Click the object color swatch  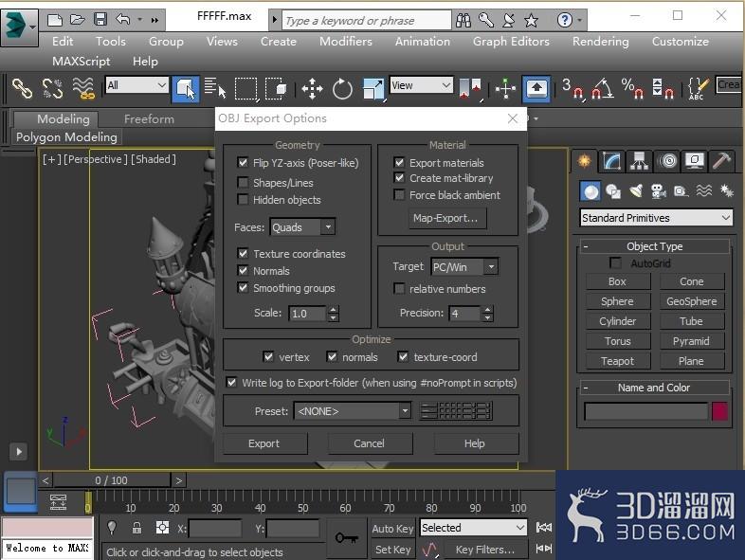click(x=719, y=412)
